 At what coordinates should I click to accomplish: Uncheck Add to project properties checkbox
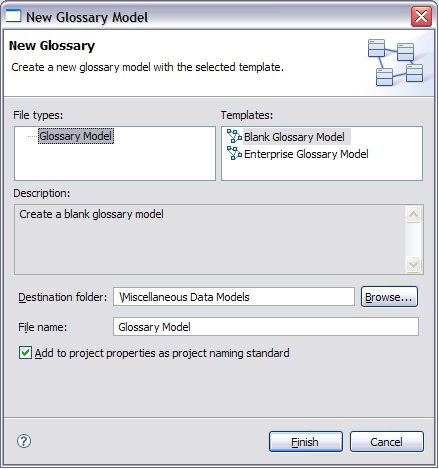click(x=25, y=353)
